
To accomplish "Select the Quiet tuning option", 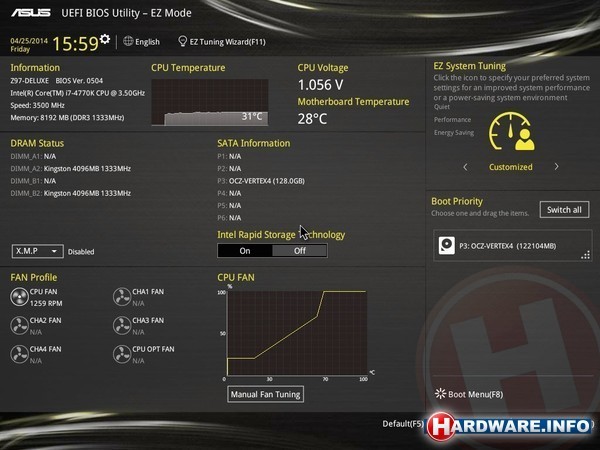I will click(x=442, y=107).
